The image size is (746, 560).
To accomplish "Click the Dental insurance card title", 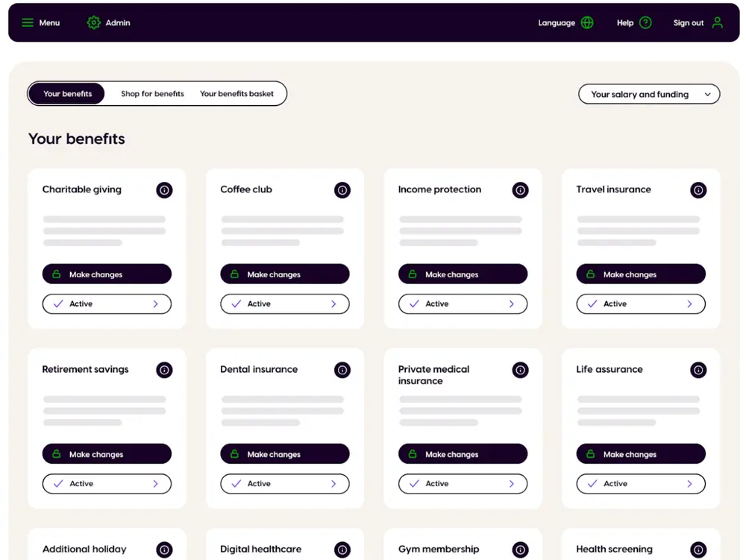I will (x=259, y=369).
